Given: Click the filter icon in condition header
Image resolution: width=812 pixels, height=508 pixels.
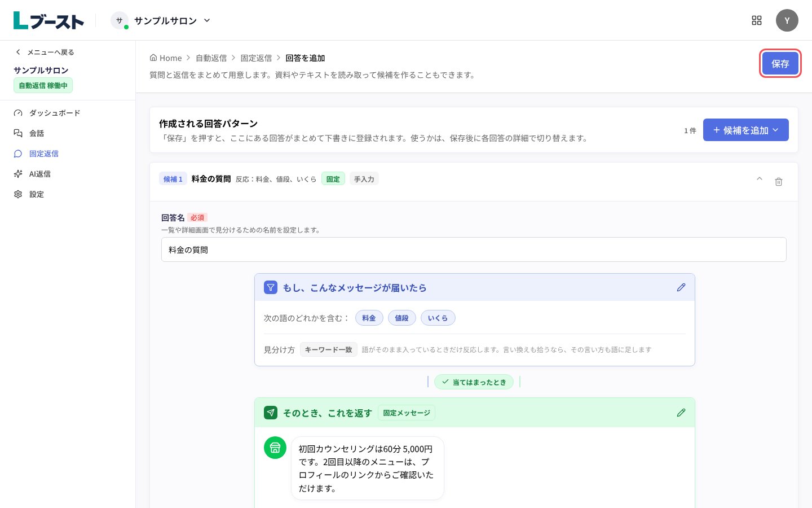Looking at the screenshot, I should pyautogui.click(x=271, y=287).
